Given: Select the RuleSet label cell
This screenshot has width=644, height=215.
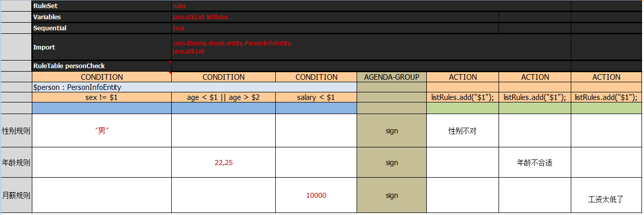Looking at the screenshot, I should click(102, 6).
